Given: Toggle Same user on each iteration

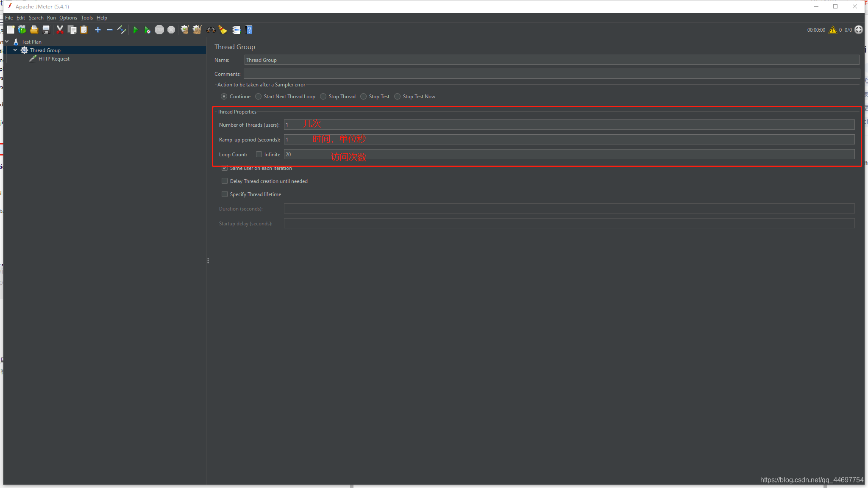Looking at the screenshot, I should (x=225, y=167).
